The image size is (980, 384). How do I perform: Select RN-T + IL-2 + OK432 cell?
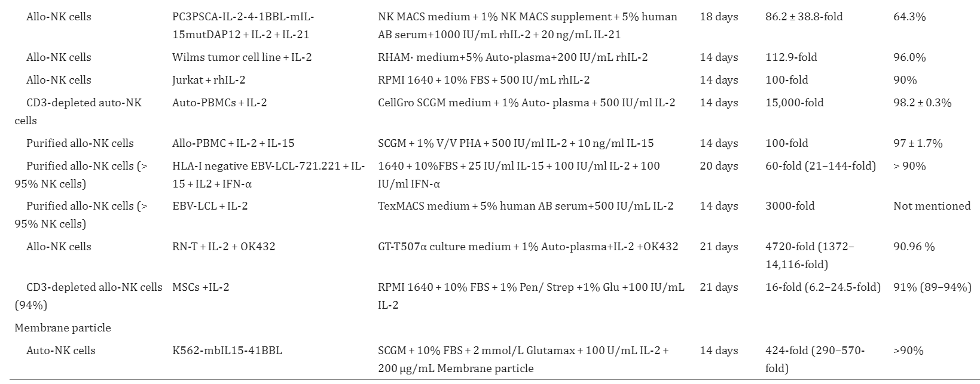[x=224, y=247]
